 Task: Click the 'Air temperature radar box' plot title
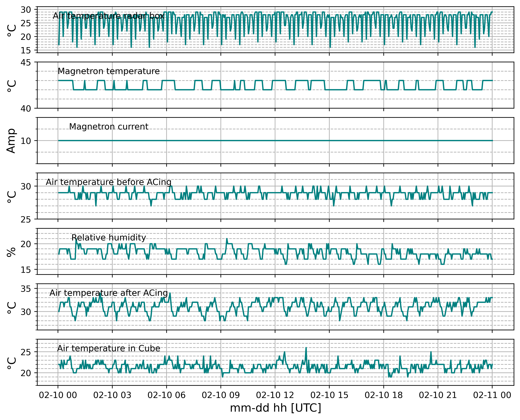[x=108, y=16]
